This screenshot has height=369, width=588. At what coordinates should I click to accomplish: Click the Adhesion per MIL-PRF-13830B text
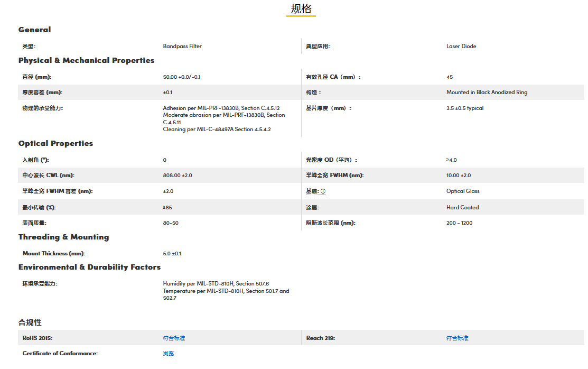point(221,108)
